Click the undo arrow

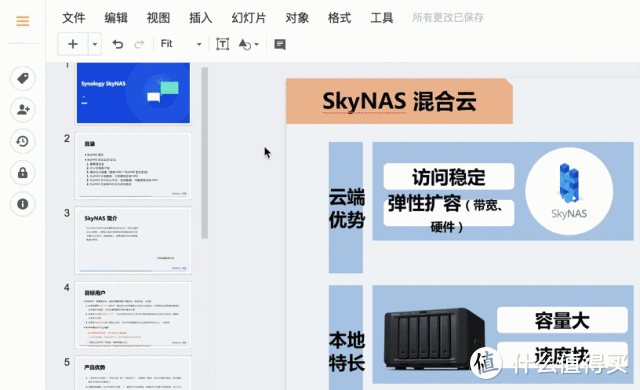tap(118, 44)
